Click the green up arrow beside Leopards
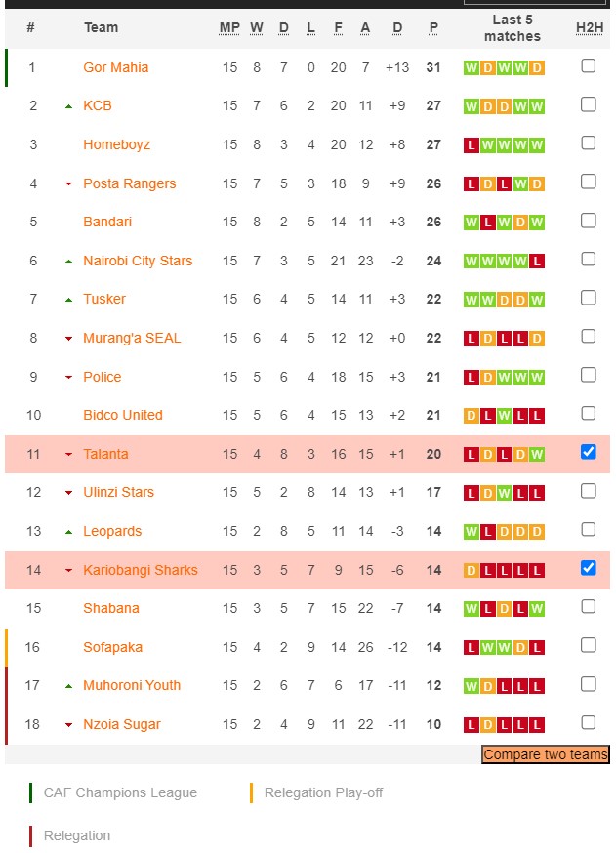The height and width of the screenshot is (853, 616). coord(68,532)
